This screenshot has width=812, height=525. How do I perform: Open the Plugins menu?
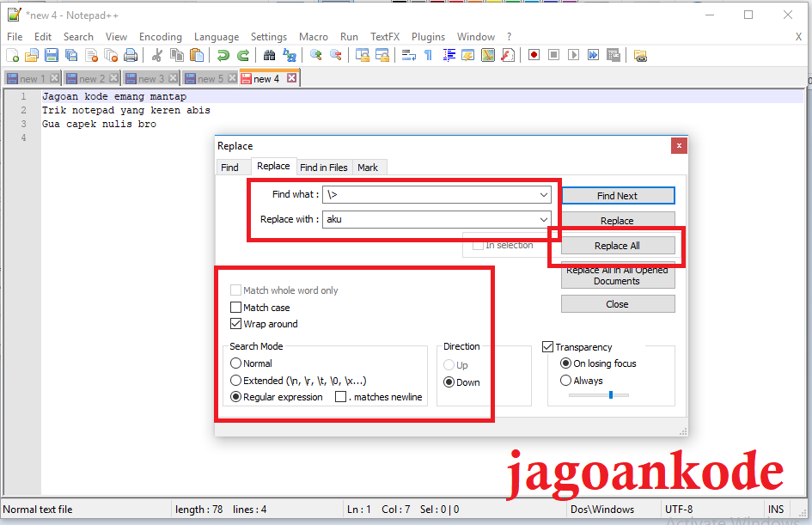(x=428, y=37)
